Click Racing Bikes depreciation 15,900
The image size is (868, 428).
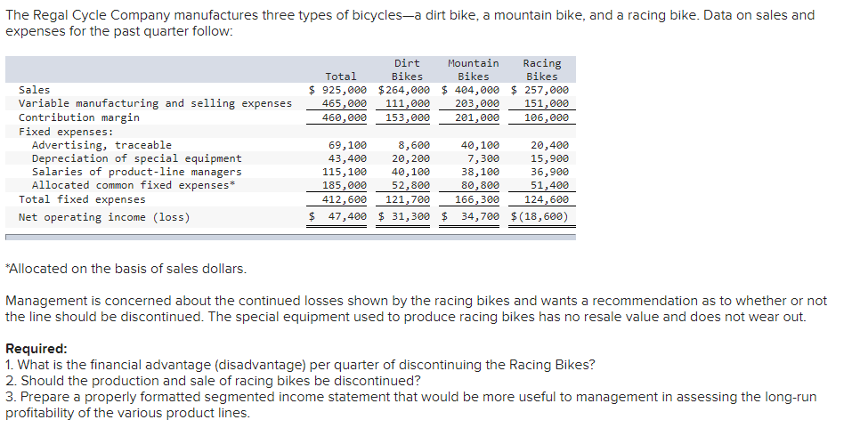click(x=549, y=158)
